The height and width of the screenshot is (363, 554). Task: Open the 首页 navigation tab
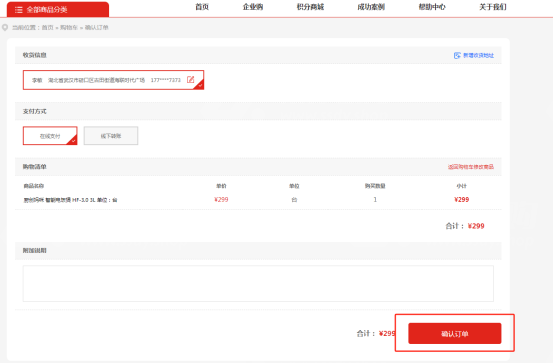[x=202, y=7]
